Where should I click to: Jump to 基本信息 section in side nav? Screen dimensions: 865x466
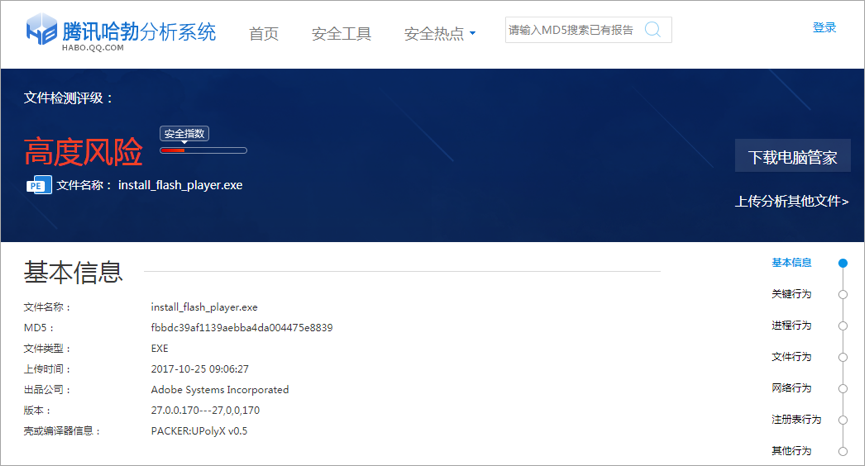[792, 263]
